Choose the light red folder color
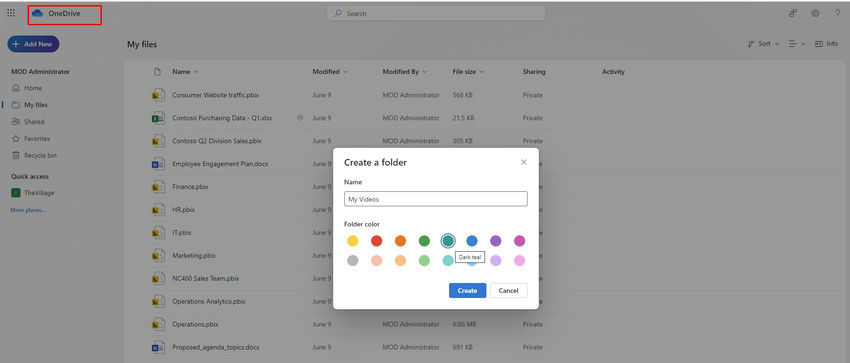The image size is (850, 363). coord(376,261)
